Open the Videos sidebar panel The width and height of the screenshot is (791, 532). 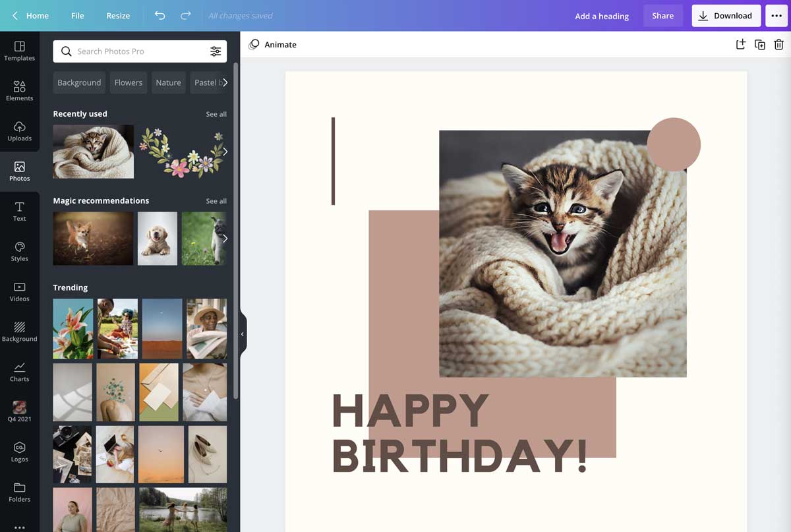(x=19, y=292)
